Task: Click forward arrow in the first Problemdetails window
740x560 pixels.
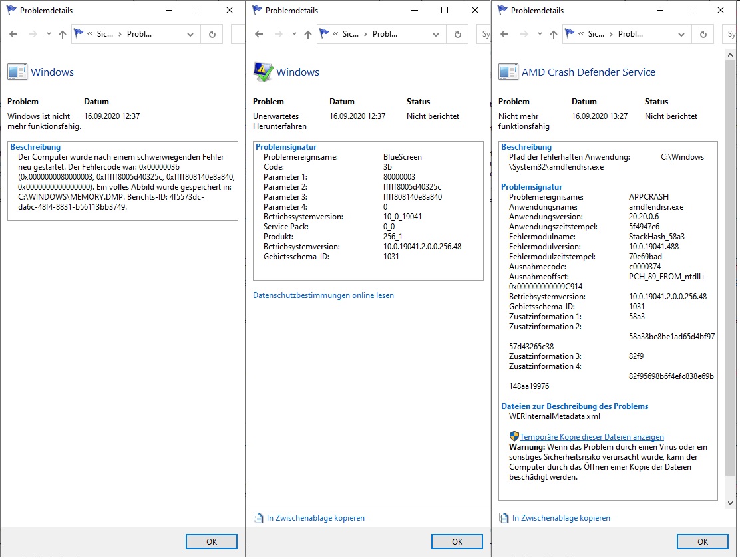Action: pyautogui.click(x=33, y=34)
